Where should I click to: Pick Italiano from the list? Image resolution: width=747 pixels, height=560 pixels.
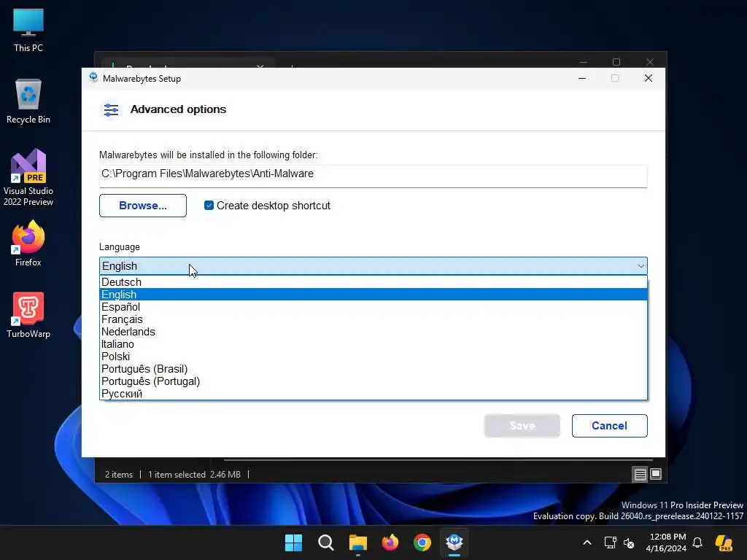[x=373, y=344]
